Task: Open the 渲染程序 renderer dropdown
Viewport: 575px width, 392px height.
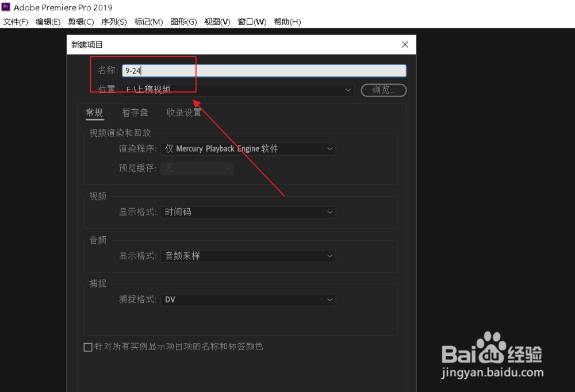Action: coord(248,148)
